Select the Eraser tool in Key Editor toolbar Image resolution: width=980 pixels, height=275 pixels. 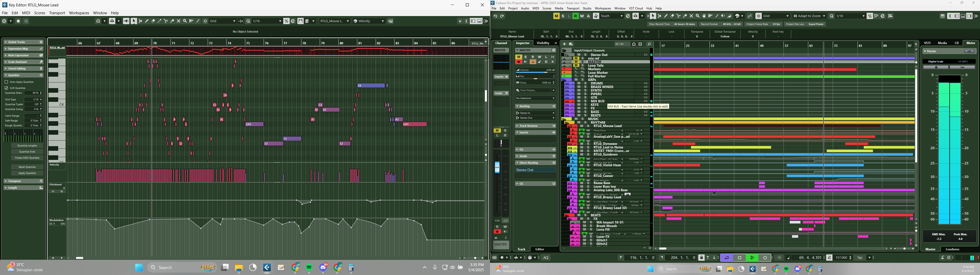coord(153,21)
